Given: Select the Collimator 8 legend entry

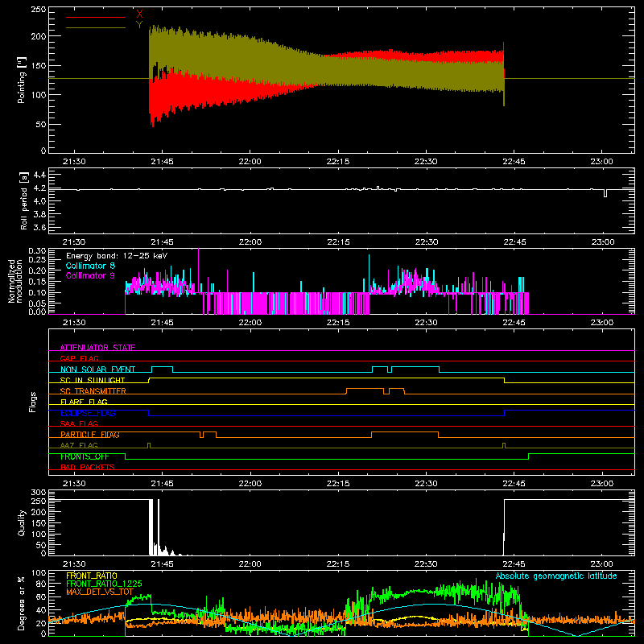Looking at the screenshot, I should point(90,266).
